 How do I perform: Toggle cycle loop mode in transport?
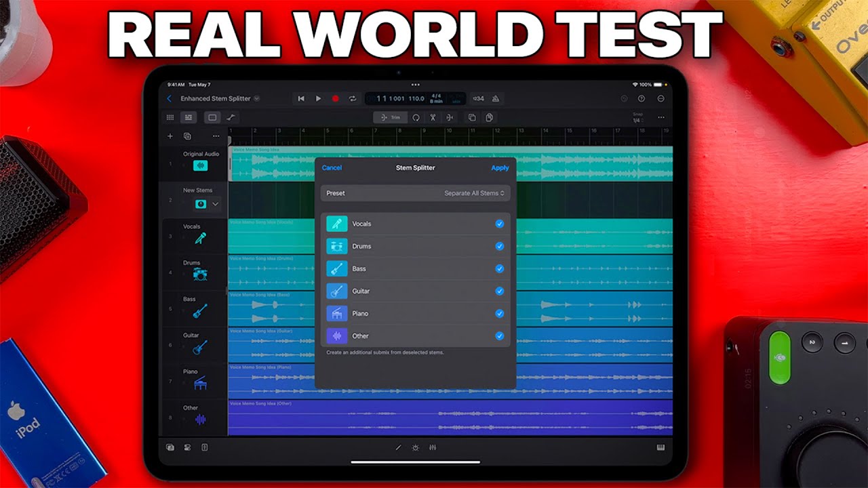pos(353,99)
